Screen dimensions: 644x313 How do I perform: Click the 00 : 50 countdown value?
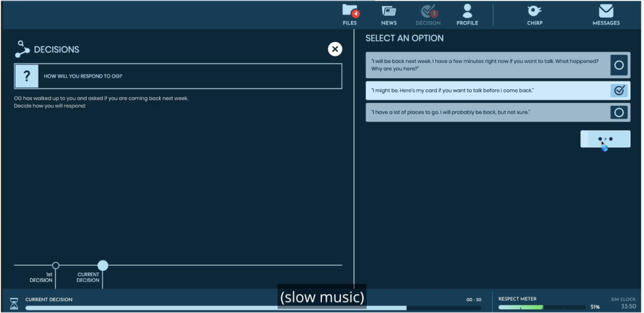pyautogui.click(x=474, y=300)
